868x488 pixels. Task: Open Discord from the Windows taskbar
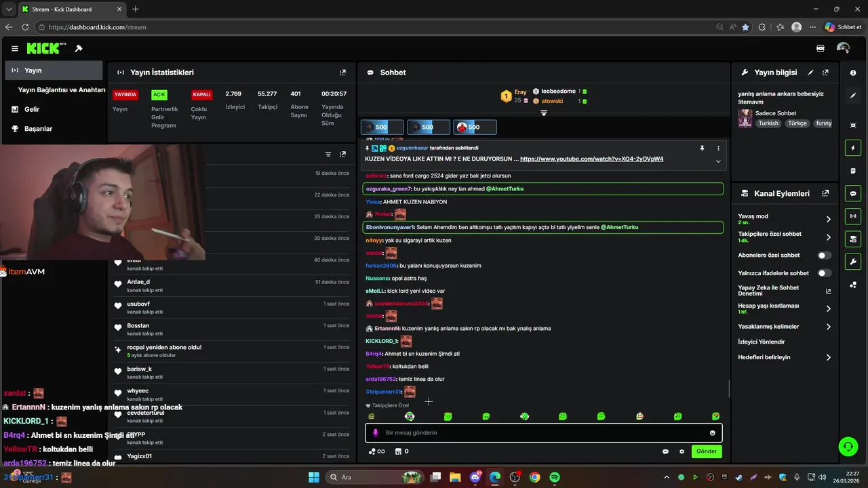click(x=475, y=477)
